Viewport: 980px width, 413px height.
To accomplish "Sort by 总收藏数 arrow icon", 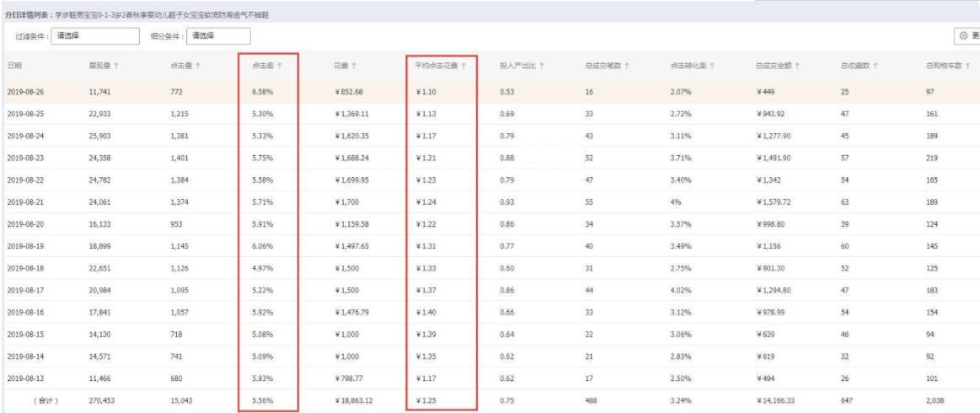I will 874,65.
